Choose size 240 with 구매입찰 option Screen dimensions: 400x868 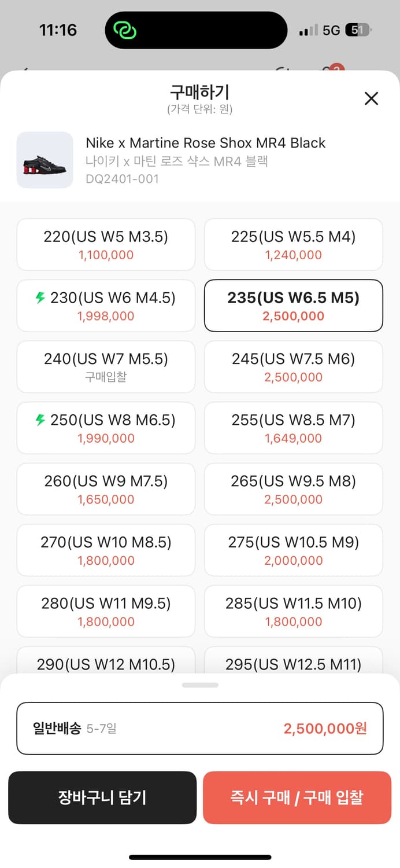click(106, 366)
